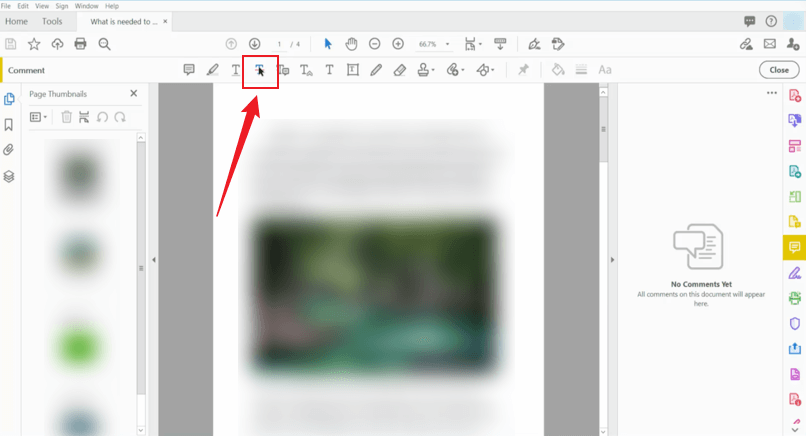
Task: Zoom out with the minus button
Action: click(375, 44)
